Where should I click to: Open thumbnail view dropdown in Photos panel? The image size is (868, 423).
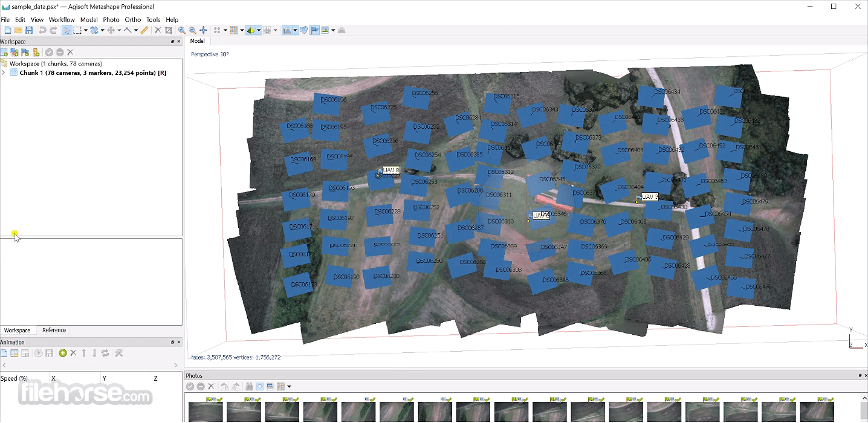[290, 387]
